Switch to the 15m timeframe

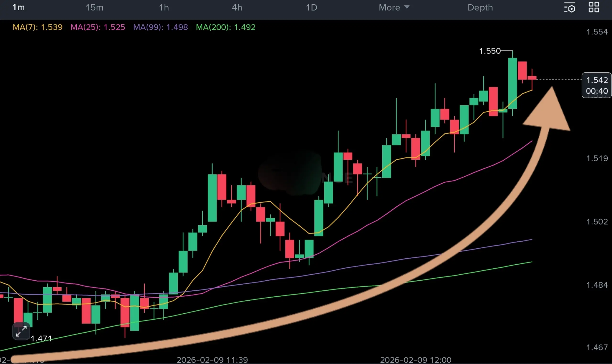(94, 8)
